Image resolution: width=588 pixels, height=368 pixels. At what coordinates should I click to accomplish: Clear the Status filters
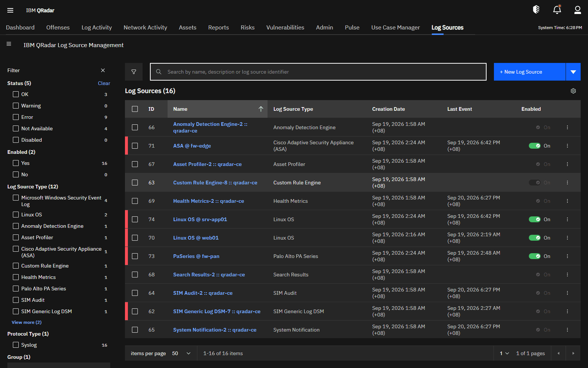pyautogui.click(x=104, y=84)
